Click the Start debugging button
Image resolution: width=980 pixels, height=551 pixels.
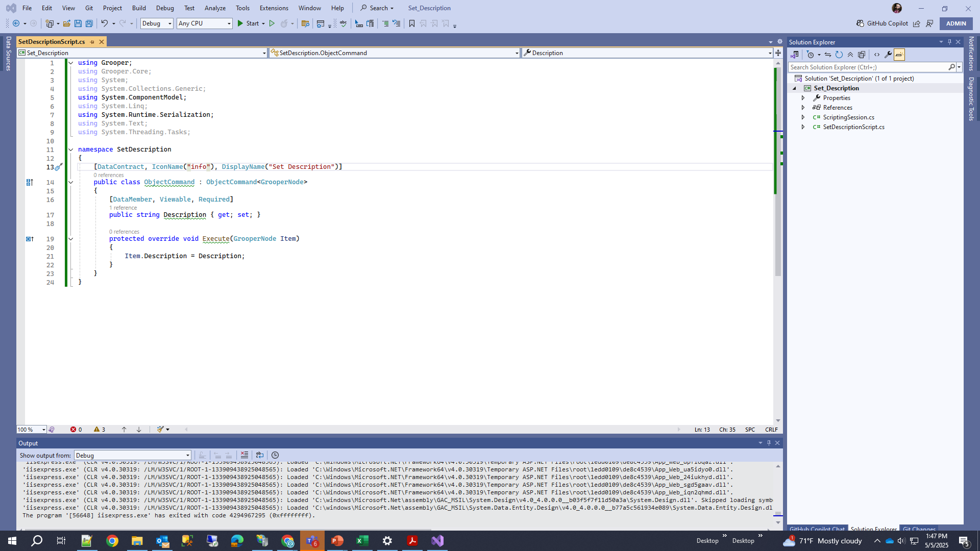click(x=249, y=23)
